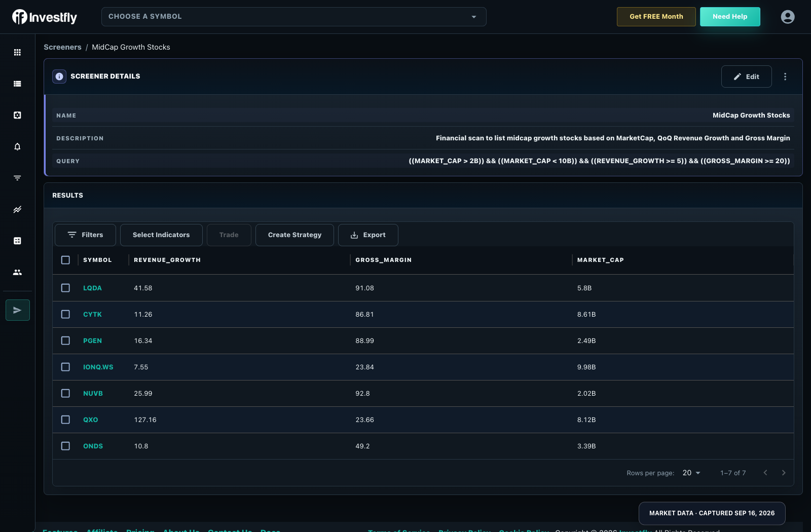Go to the next results page arrow

coord(784,473)
